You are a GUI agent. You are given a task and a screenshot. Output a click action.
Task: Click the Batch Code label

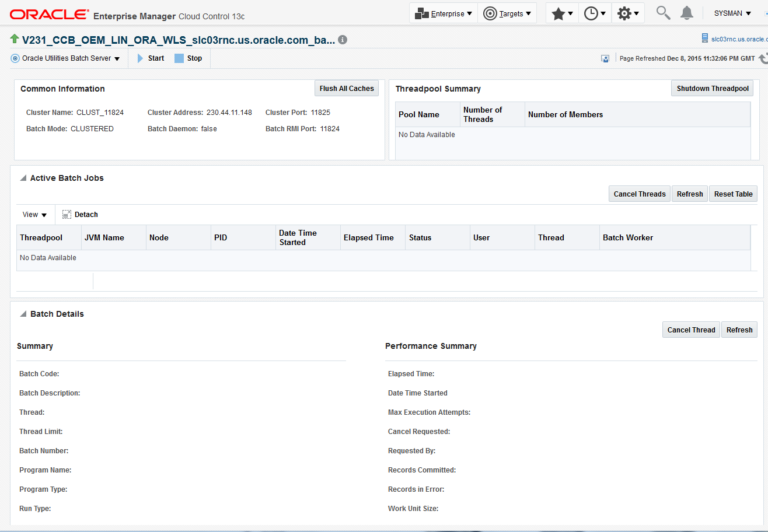click(39, 374)
